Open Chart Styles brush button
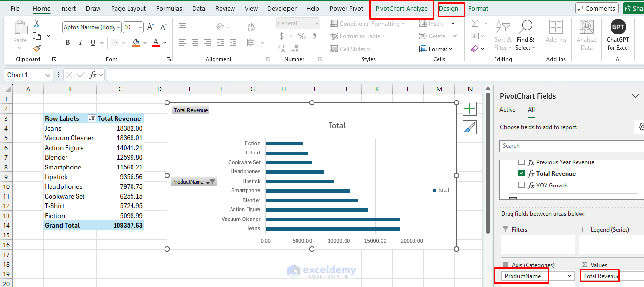The image size is (644, 287). coord(469,127)
